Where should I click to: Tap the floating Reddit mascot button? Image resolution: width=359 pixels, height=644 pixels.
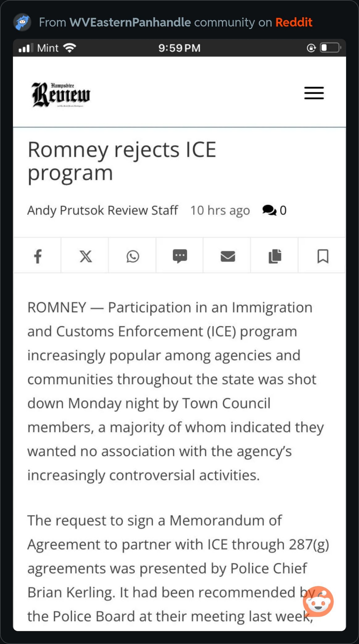(318, 601)
